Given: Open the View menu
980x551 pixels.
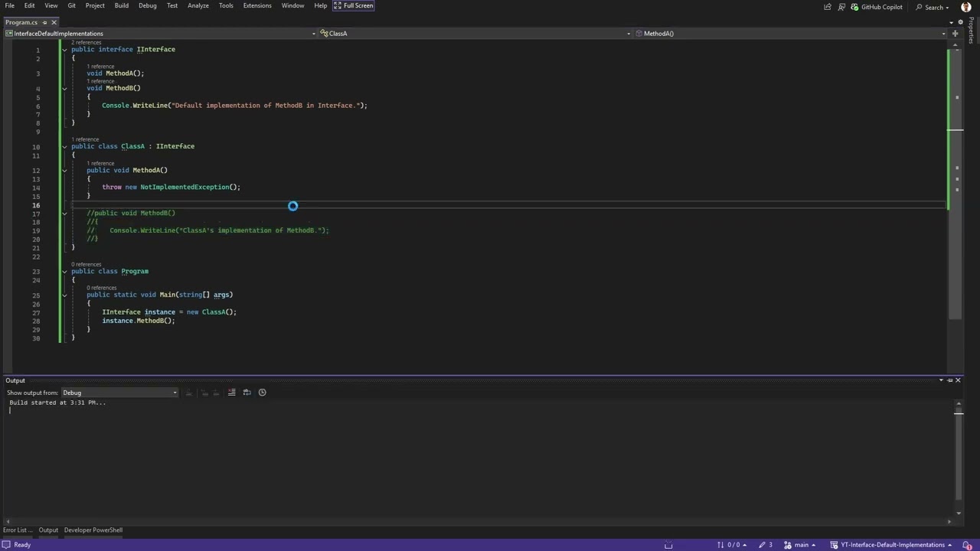Looking at the screenshot, I should pos(51,5).
